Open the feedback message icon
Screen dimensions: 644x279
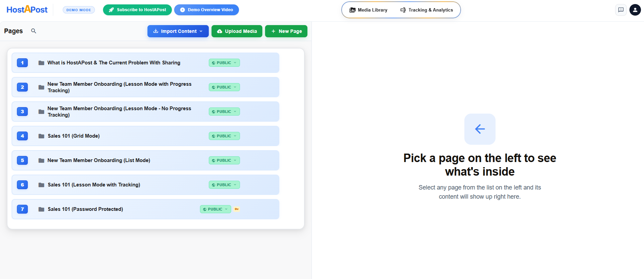(x=621, y=10)
